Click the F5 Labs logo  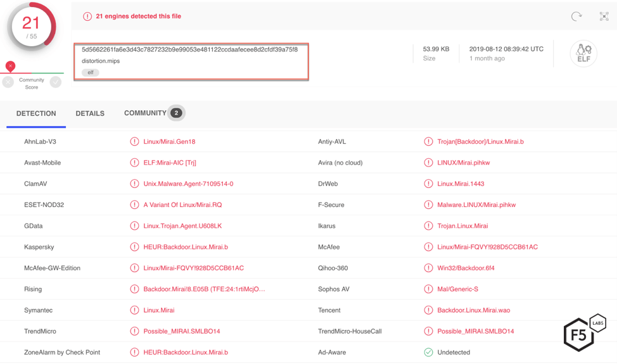[583, 332]
